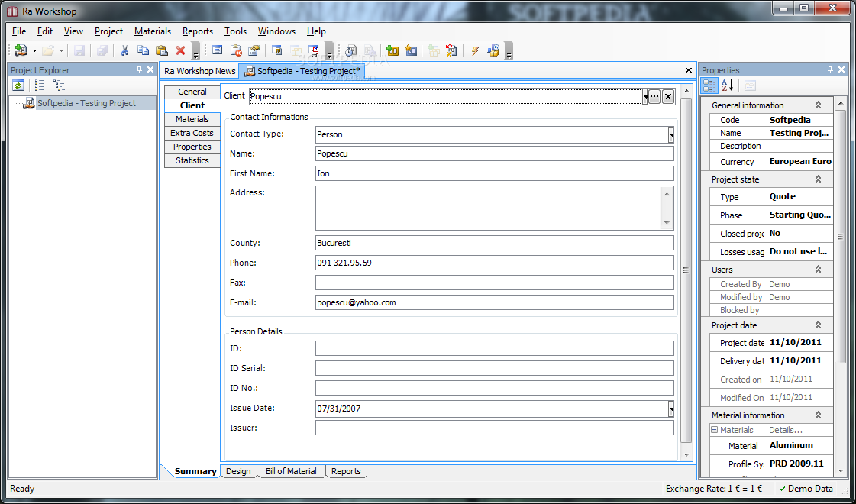Click into the E-mail input field

pos(495,302)
